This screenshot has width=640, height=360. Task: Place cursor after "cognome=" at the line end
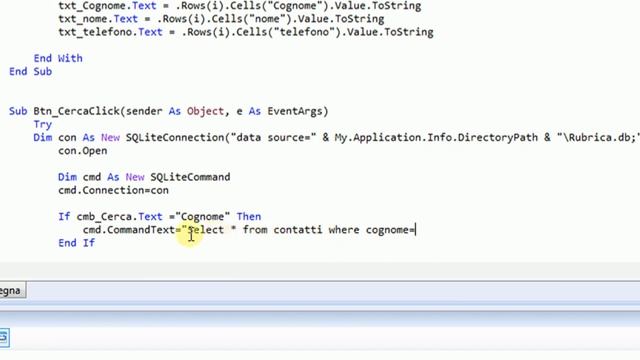click(415, 230)
